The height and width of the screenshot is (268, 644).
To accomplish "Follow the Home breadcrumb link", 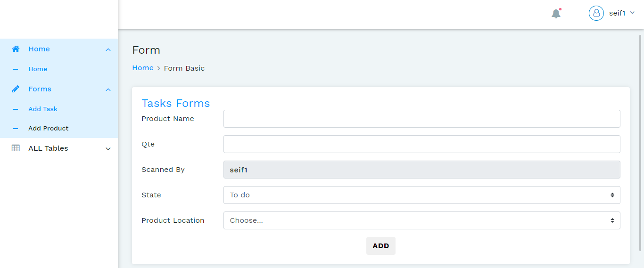I will (x=143, y=68).
